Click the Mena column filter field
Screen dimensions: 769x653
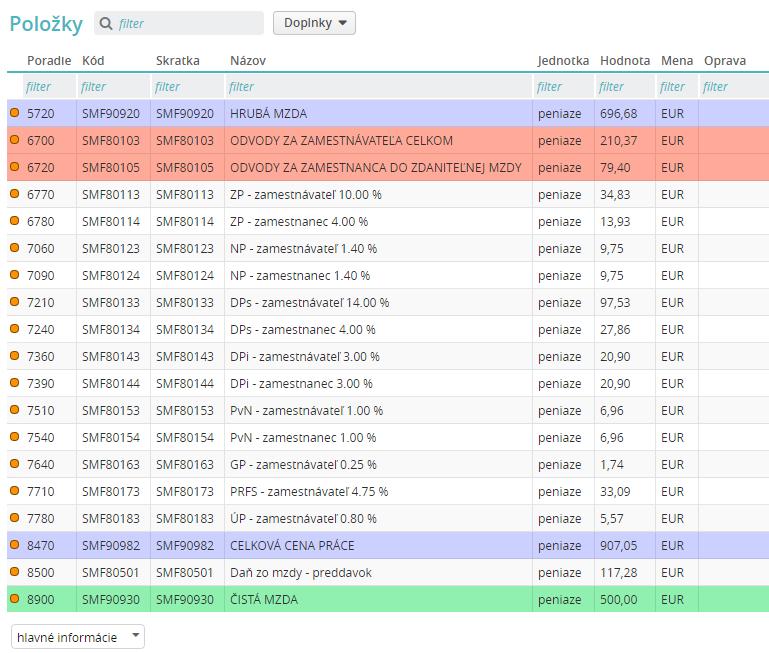[677, 87]
